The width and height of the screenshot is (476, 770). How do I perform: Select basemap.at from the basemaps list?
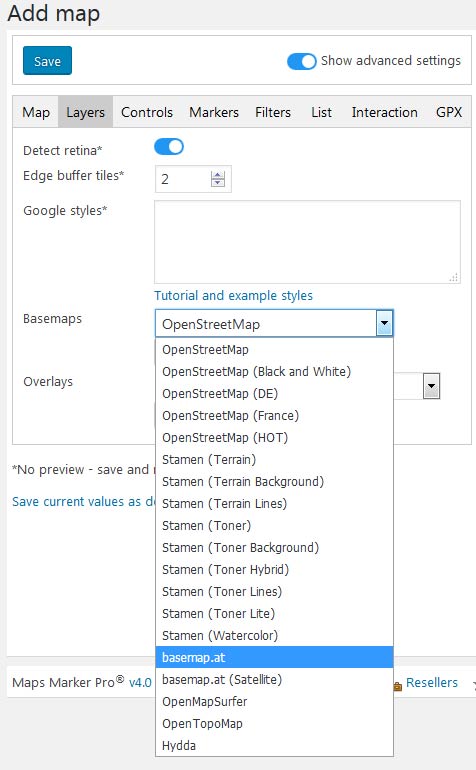(x=274, y=657)
